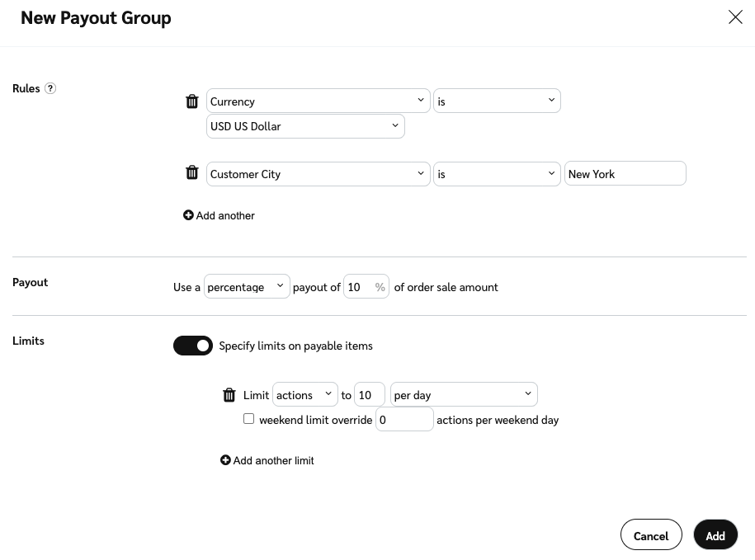Image resolution: width=755 pixels, height=560 pixels.
Task: Delete the Currency rule with trash icon
Action: pyautogui.click(x=192, y=101)
